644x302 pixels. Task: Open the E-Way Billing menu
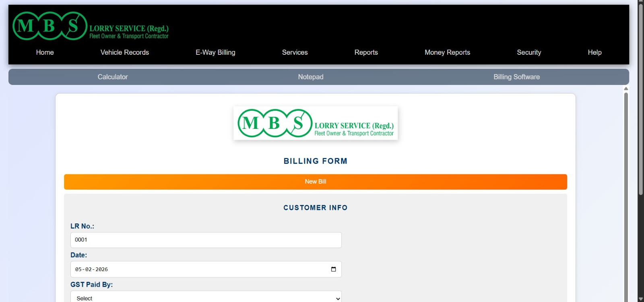pyautogui.click(x=215, y=52)
